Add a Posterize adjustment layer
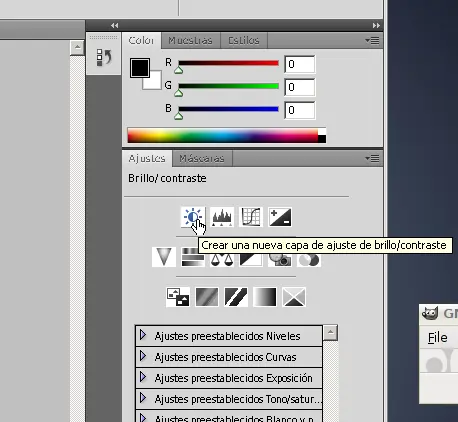The width and height of the screenshot is (458, 422). (207, 297)
